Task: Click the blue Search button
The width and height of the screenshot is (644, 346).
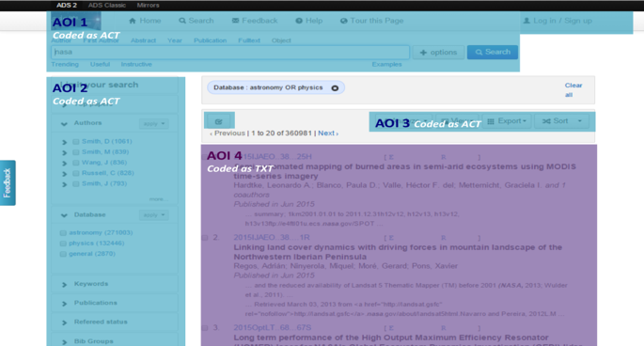Action: click(x=493, y=53)
